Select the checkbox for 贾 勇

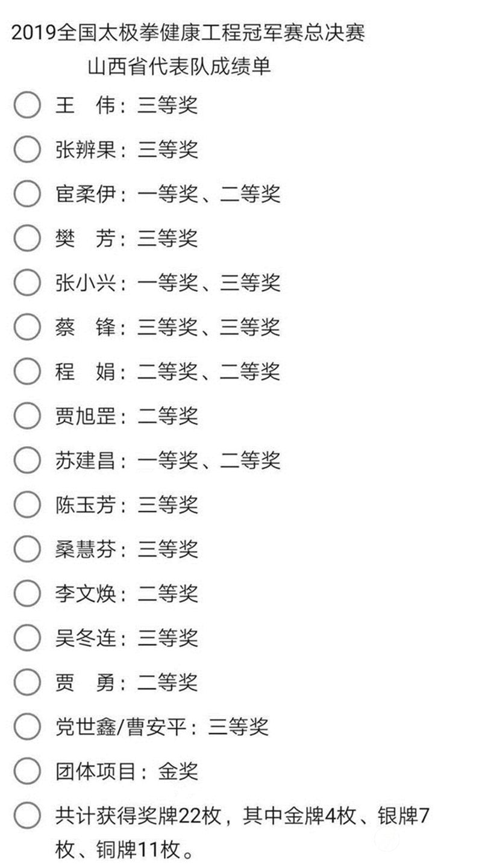27,682
